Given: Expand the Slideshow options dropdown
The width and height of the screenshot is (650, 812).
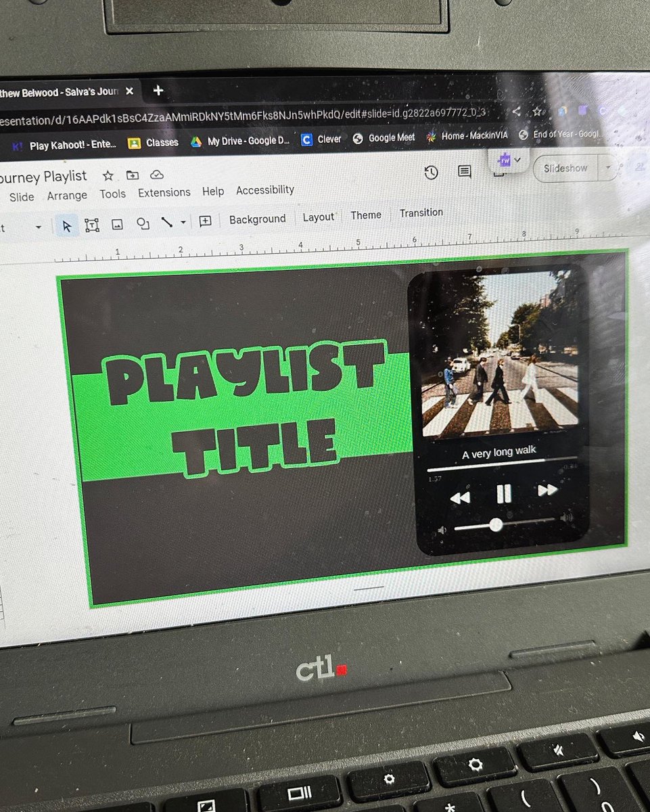Looking at the screenshot, I should [607, 168].
